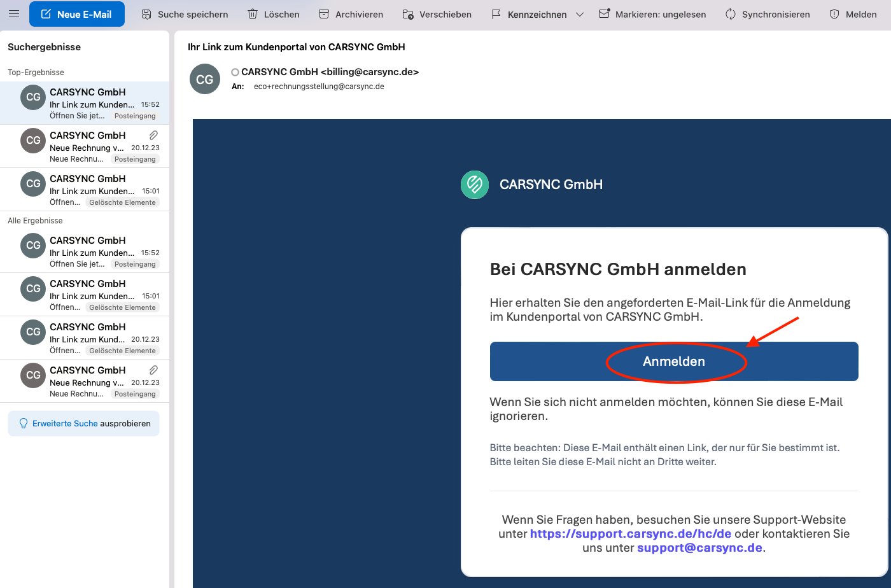Try 'Erweiterte Suche' link
The width and height of the screenshot is (891, 588).
click(x=65, y=423)
